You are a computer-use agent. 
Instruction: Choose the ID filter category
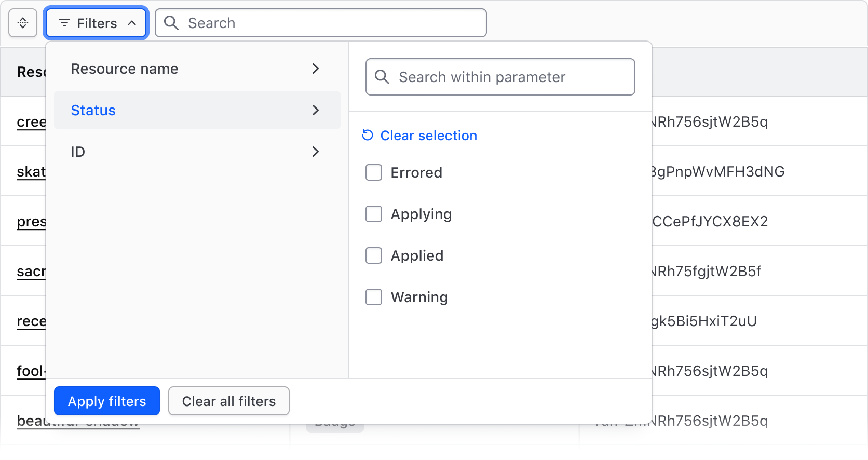point(78,152)
